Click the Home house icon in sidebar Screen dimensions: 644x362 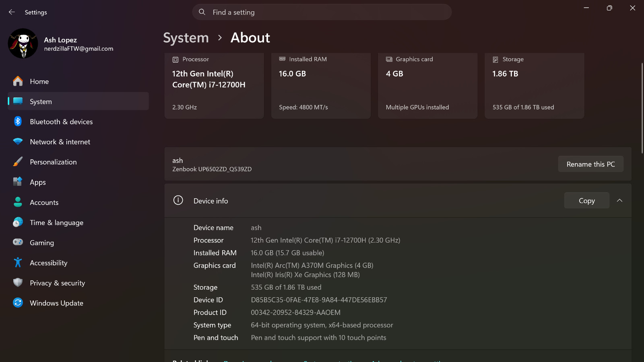[x=18, y=81]
